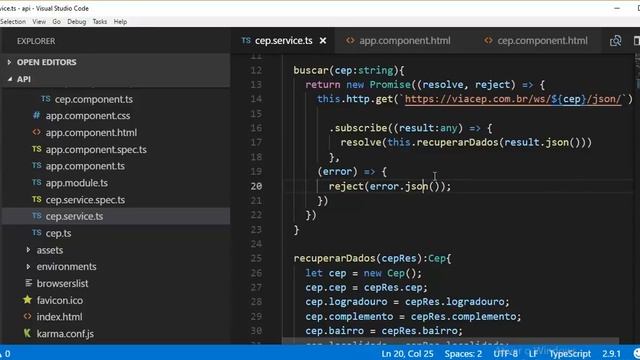The width and height of the screenshot is (640, 360).
Task: Change end of line sequence LF
Action: coord(533,353)
